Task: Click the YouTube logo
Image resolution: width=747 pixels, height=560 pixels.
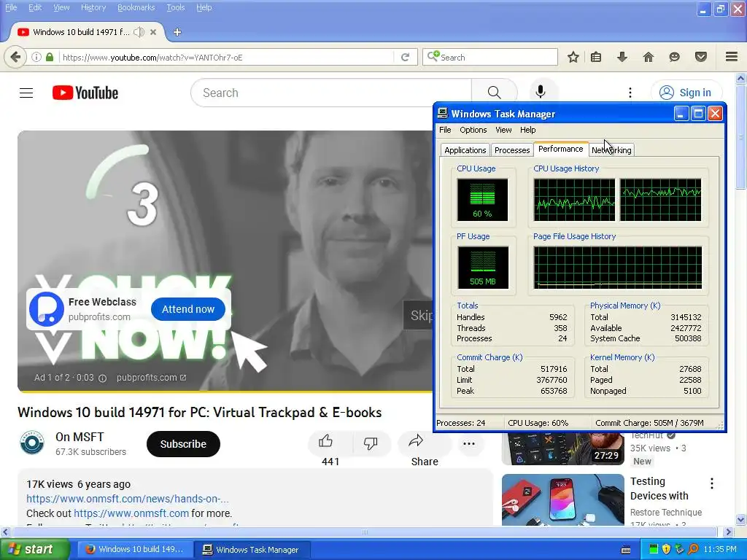Action: [85, 93]
